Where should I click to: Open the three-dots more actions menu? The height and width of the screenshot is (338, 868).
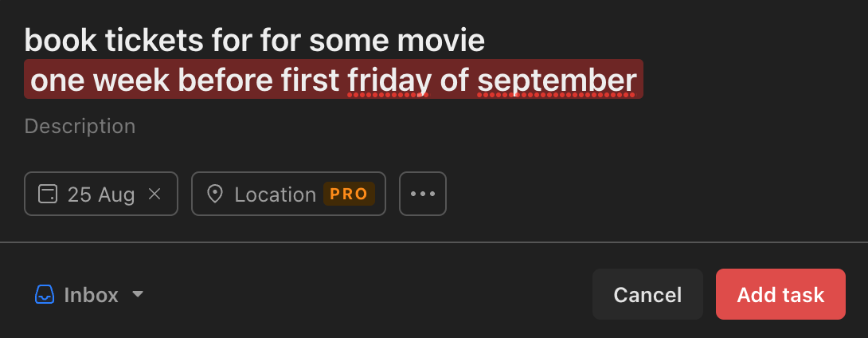pyautogui.click(x=422, y=195)
